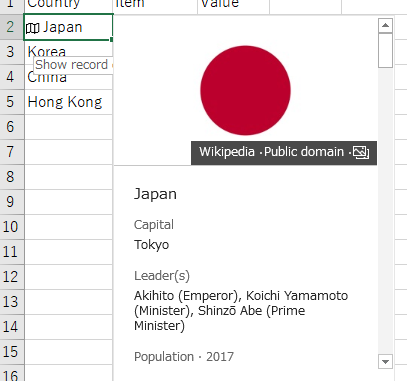The height and width of the screenshot is (381, 407).
Task: Select row 14 header
Action: pos(12,327)
